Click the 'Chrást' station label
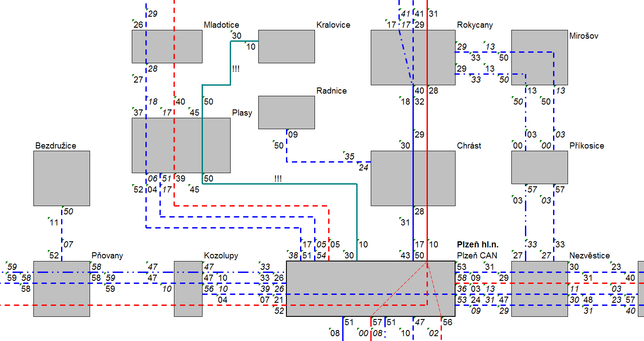 (x=469, y=146)
